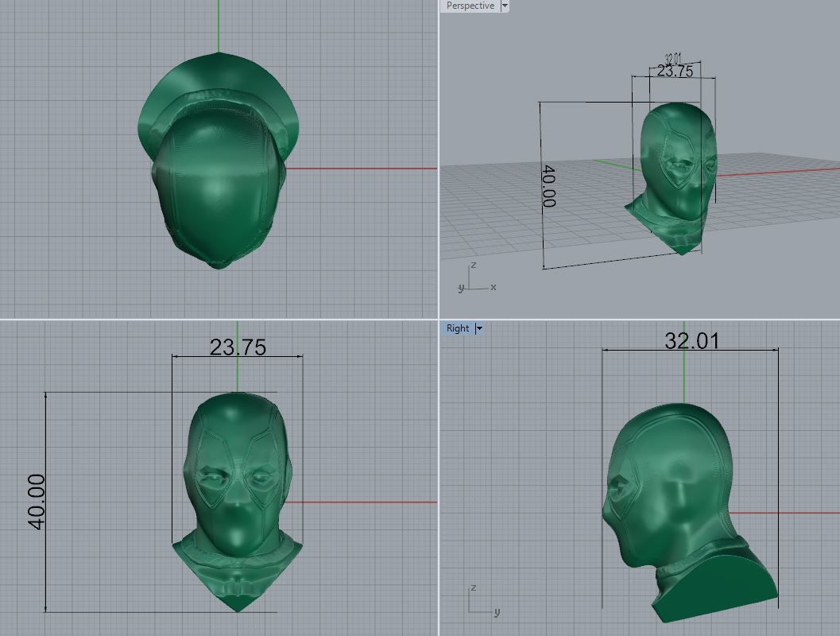
Task: Select the 40.00 dimension in Perspective view
Action: click(x=548, y=186)
